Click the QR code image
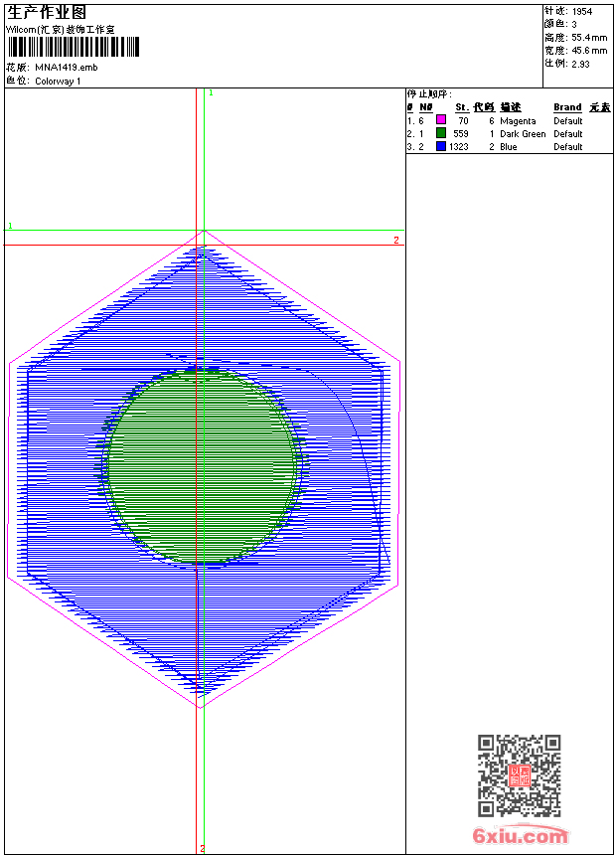This screenshot has height=855, width=616. (x=519, y=775)
